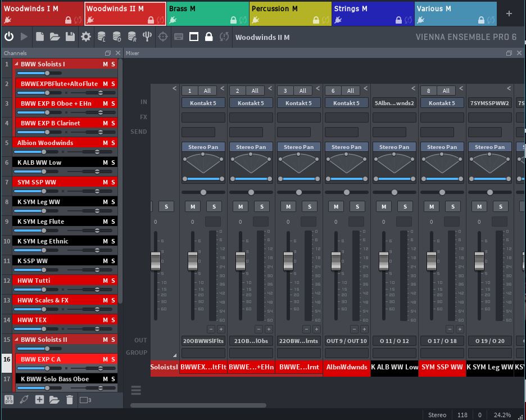This screenshot has height=420, width=526.
Task: Click the volume fader on the BWWE...lrnt strip
Action: [288, 261]
